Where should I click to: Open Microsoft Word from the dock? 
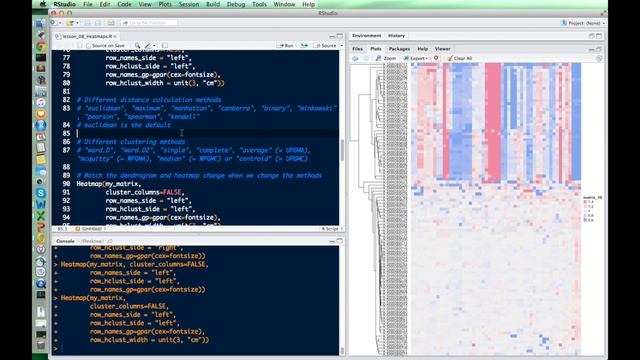[41, 204]
